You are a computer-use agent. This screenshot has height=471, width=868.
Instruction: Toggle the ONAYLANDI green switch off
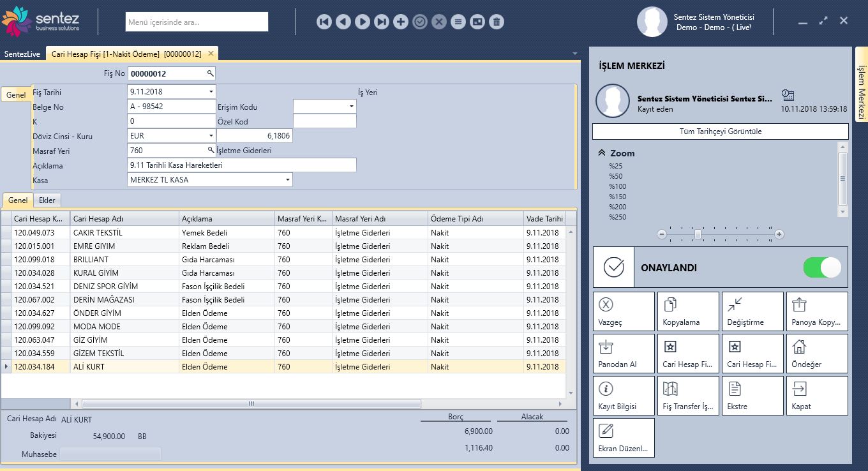(822, 267)
